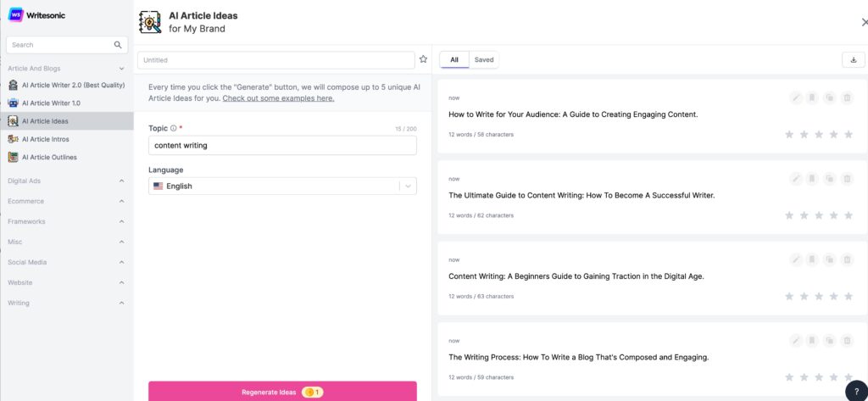Delete 'The Writing Process' idea with trash icon
Screen dimensions: 868x401
pyautogui.click(x=848, y=341)
